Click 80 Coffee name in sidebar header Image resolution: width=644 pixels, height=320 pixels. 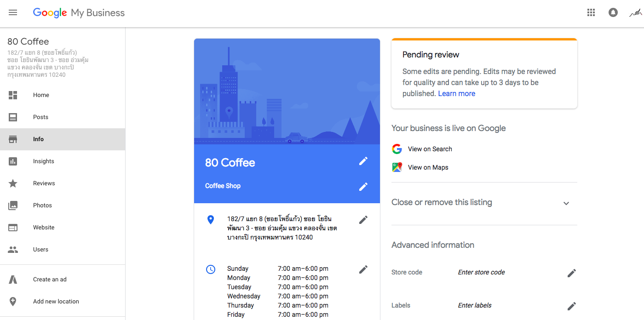28,41
